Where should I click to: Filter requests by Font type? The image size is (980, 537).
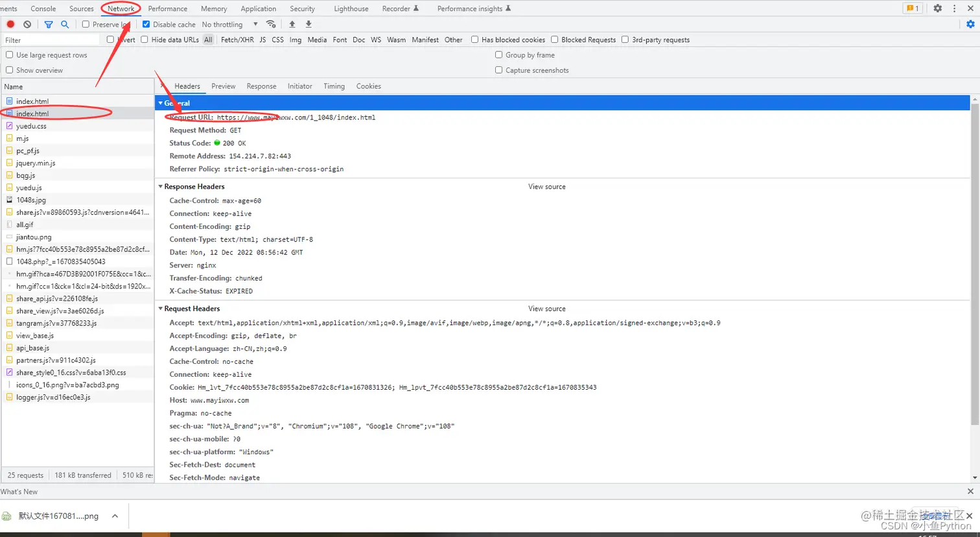click(x=340, y=40)
